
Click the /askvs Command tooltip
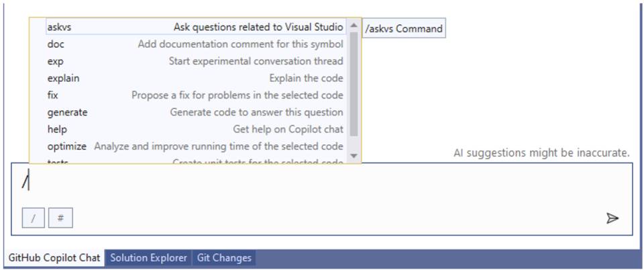point(404,28)
